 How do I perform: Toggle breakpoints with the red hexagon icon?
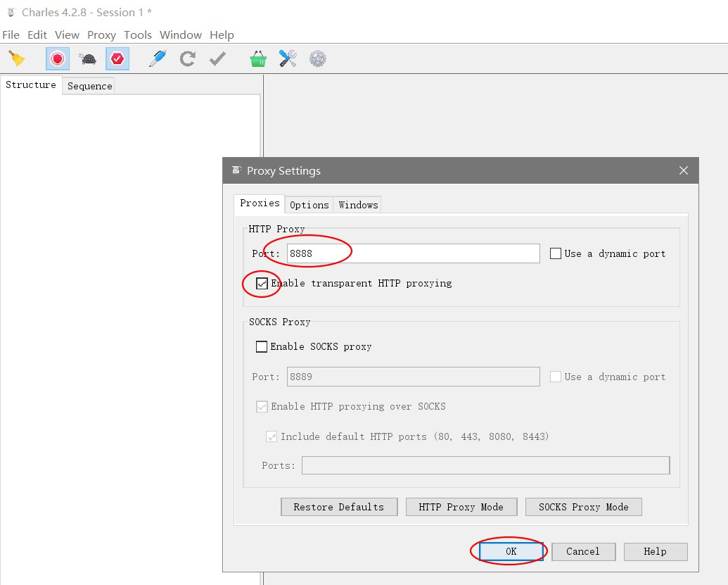(x=117, y=58)
